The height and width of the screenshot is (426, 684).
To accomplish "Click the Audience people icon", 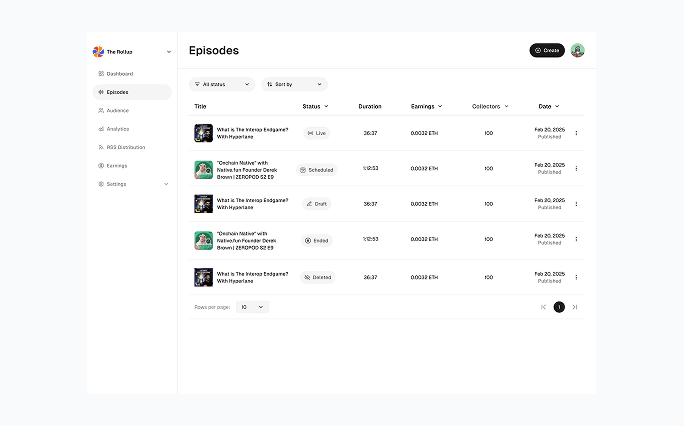I will coord(101,111).
